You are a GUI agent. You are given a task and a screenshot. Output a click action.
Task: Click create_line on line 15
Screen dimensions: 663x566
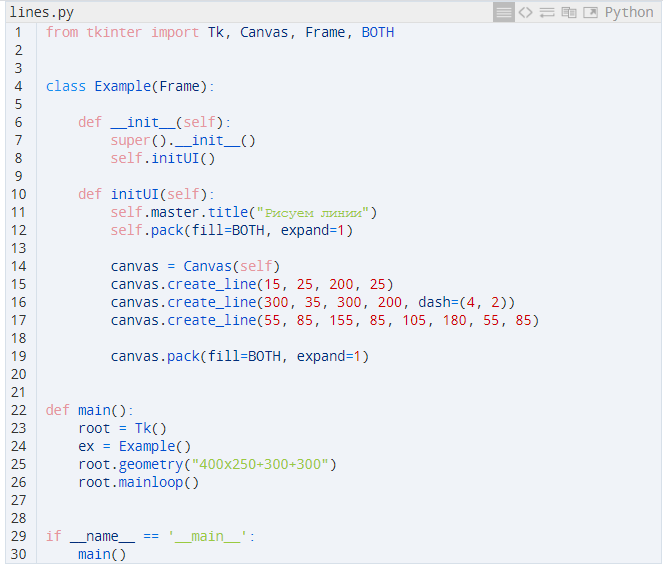pyautogui.click(x=211, y=284)
